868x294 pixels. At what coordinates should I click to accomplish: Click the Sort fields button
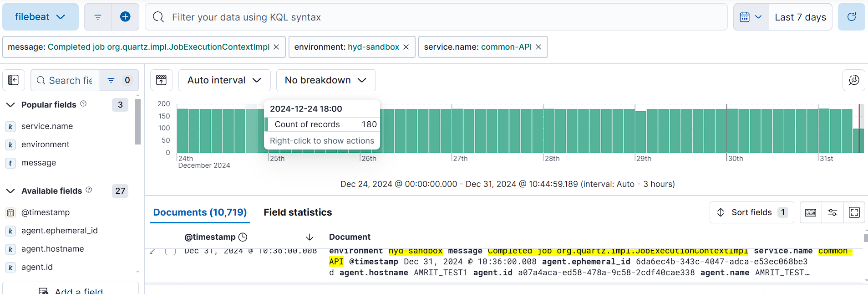(x=751, y=212)
